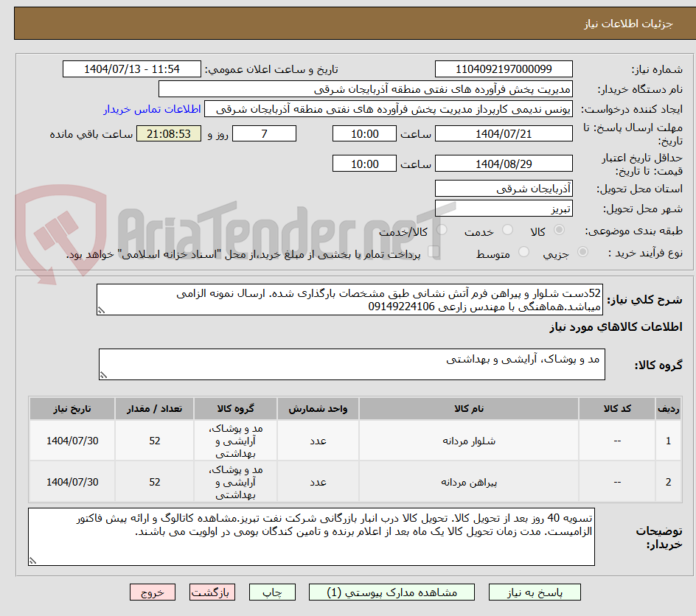The width and height of the screenshot is (696, 616).
Task: Select the خدمت radio option
Action: (x=507, y=230)
